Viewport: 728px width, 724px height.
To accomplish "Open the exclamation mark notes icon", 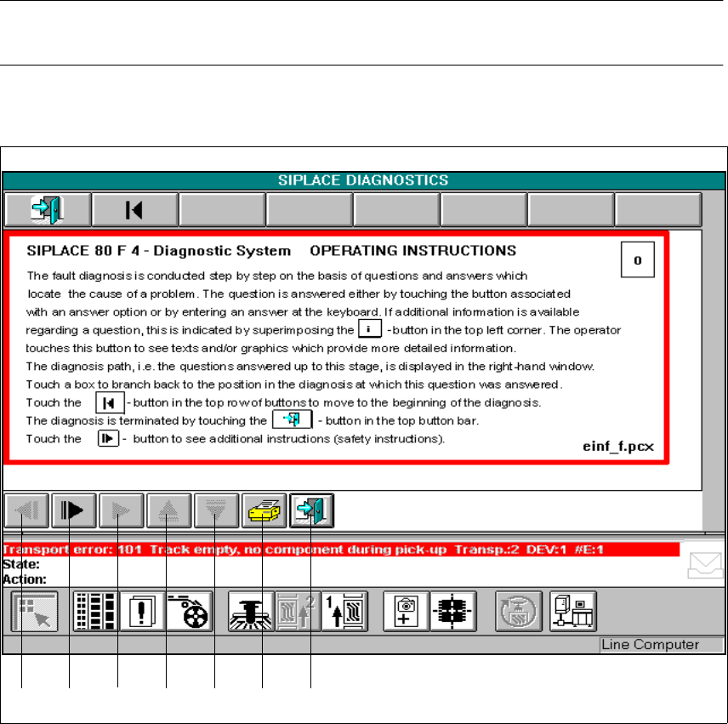I will (x=142, y=612).
